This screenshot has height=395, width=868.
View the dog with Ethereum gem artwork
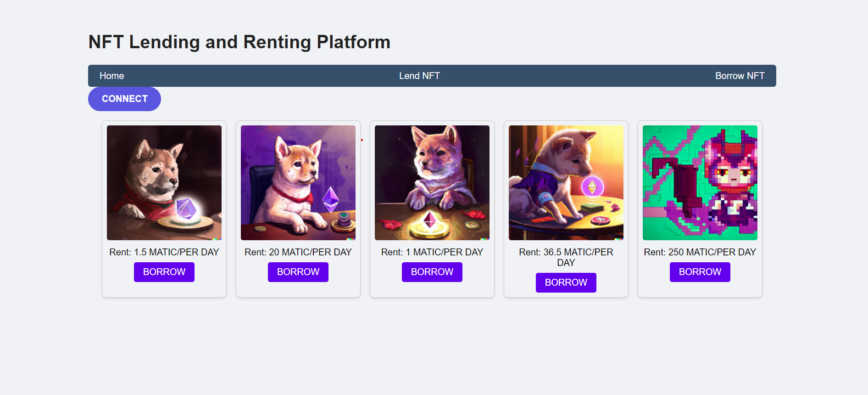[x=298, y=182]
